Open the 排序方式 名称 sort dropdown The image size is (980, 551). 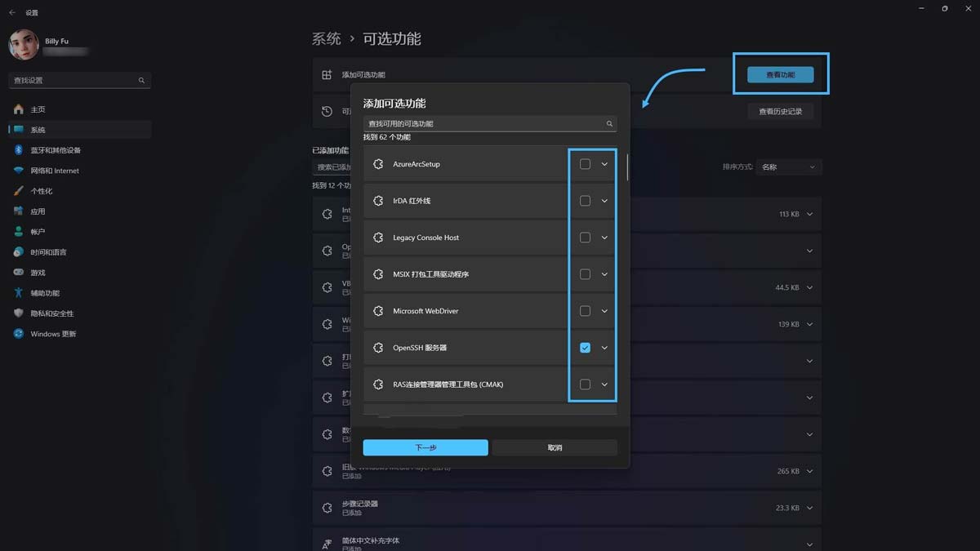point(788,167)
